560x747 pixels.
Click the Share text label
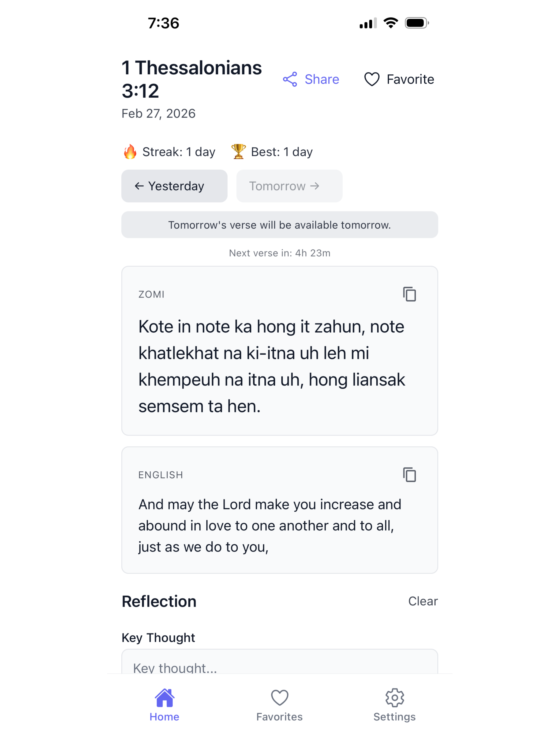[x=322, y=79]
